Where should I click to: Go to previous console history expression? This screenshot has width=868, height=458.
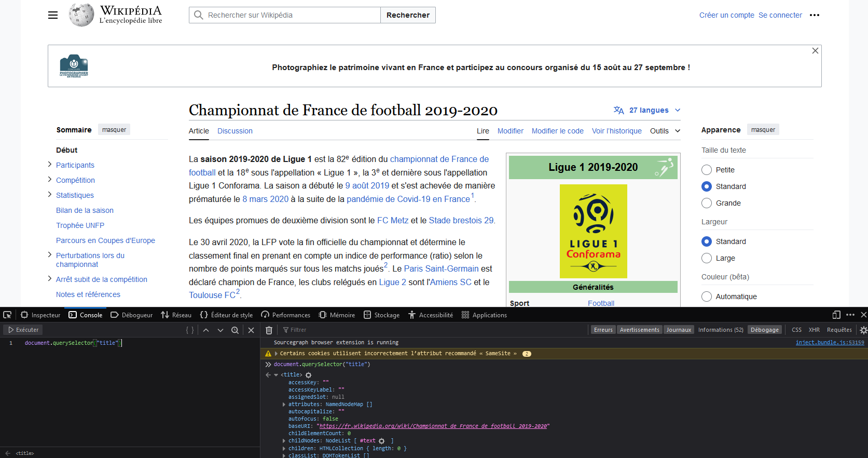(206, 330)
